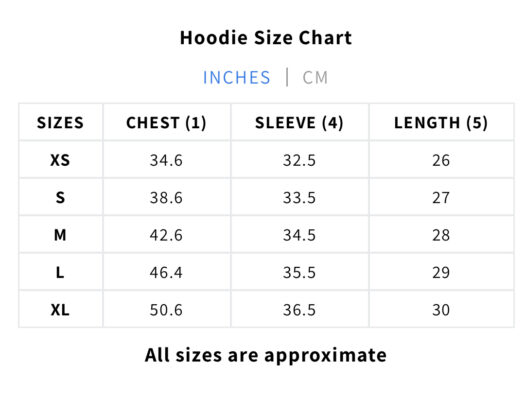Viewport: 526px width, 398px height.
Task: Select the LENGTH (5) column header
Action: click(441, 123)
